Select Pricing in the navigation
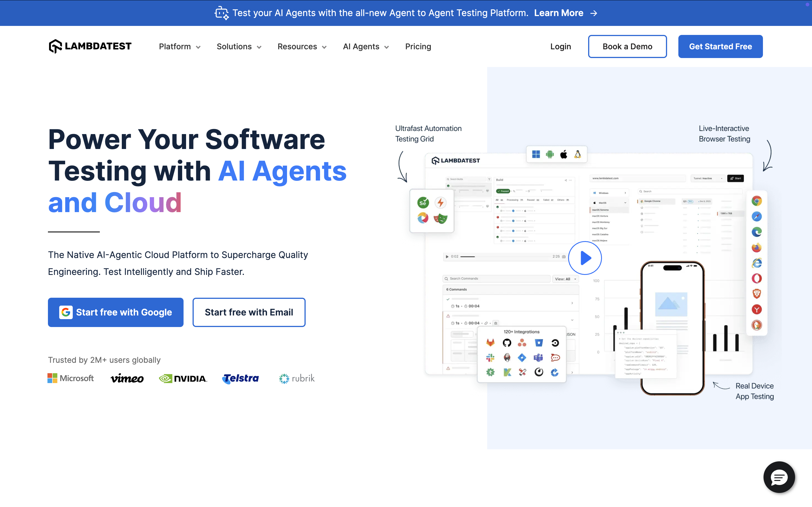 pos(418,46)
